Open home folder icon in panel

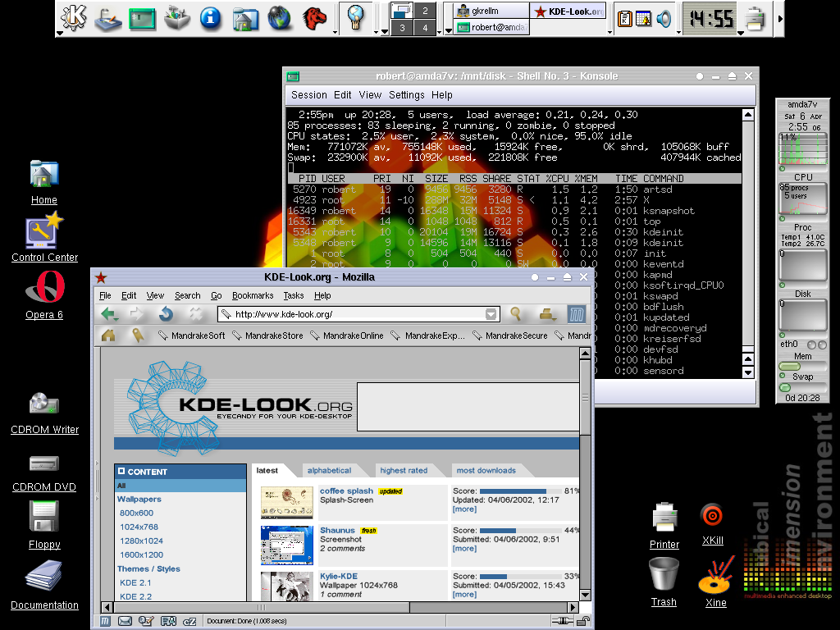click(x=245, y=18)
